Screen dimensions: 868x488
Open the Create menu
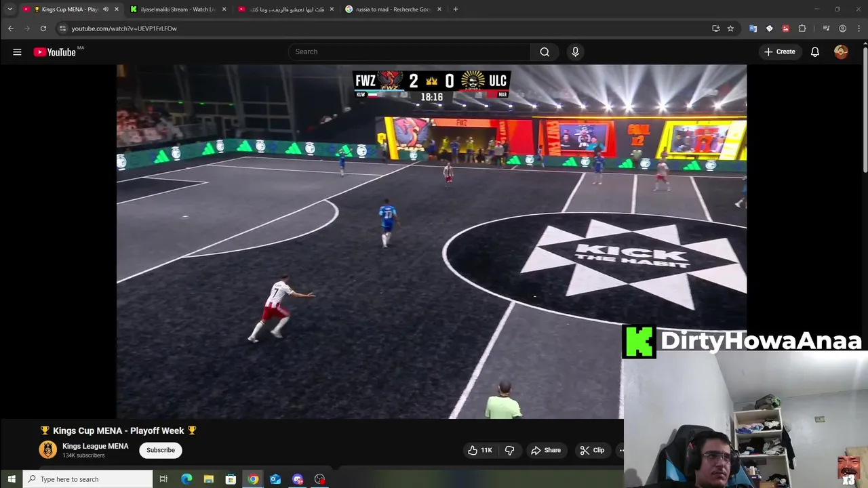pos(780,52)
